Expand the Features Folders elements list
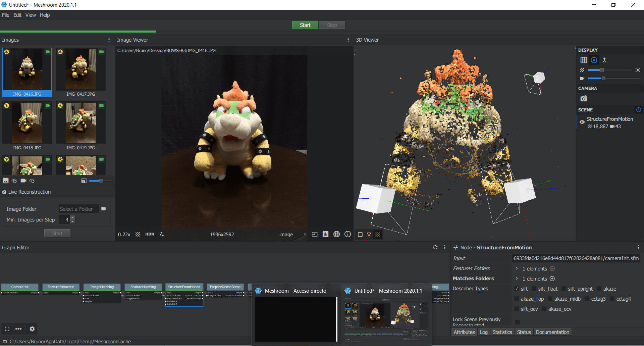 (x=517, y=268)
